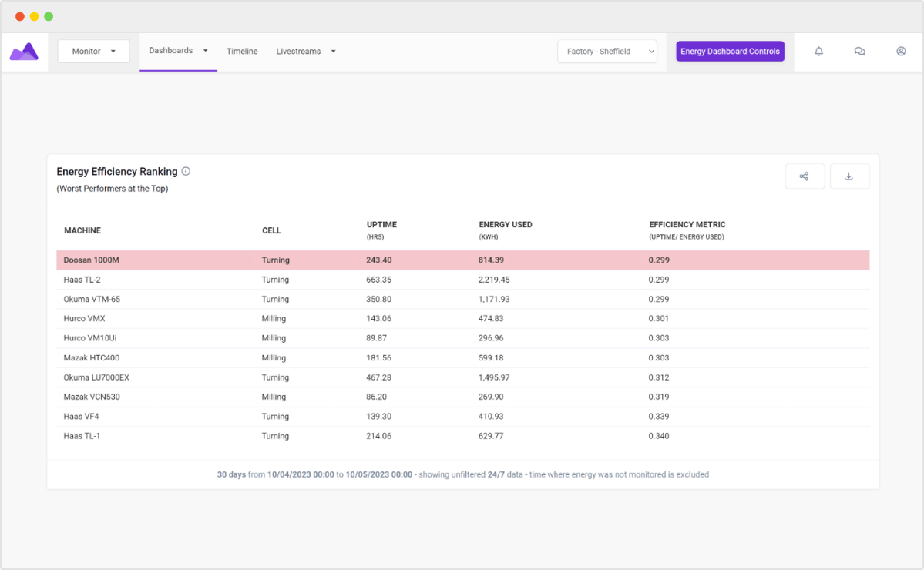Click the Energy Dashboard Controls button
The height and width of the screenshot is (570, 924).
[x=730, y=51]
